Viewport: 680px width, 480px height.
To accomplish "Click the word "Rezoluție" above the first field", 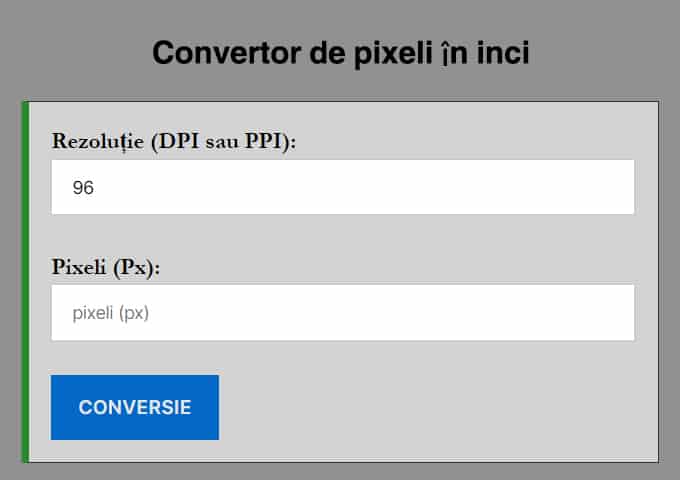I will coord(97,141).
